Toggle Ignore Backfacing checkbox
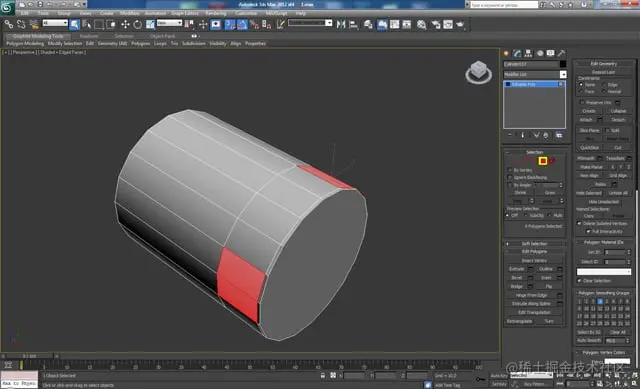Screen dimensions: 640x389 click(510, 178)
